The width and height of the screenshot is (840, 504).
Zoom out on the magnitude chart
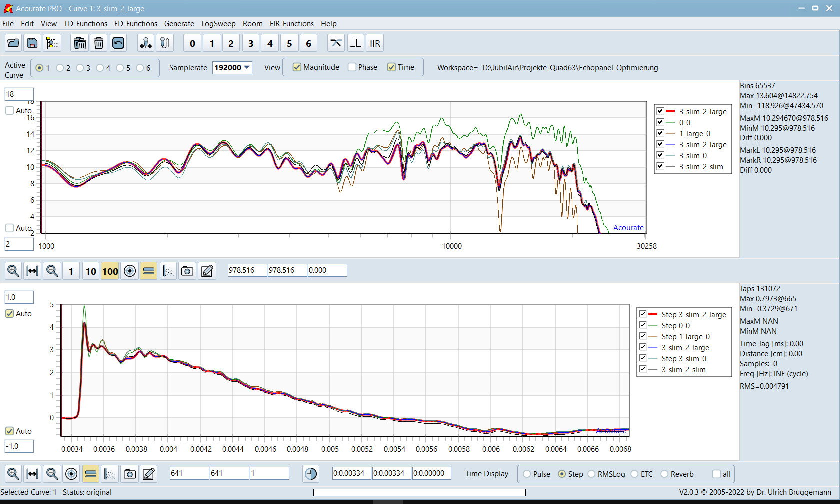tap(52, 271)
